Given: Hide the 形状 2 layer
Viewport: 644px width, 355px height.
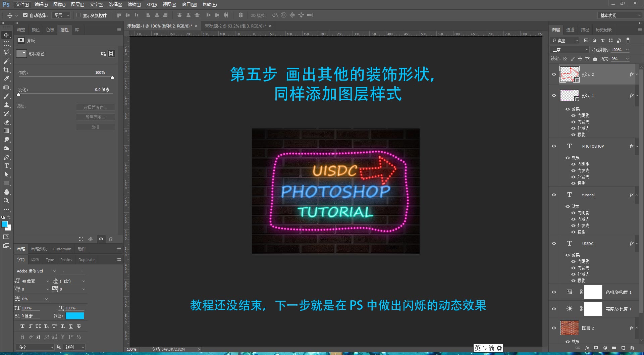Looking at the screenshot, I should coord(554,74).
